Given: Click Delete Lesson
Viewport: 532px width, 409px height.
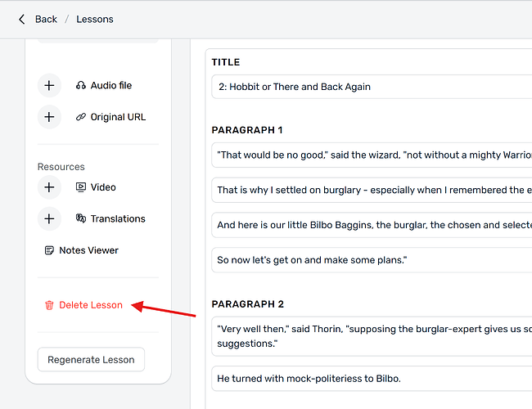Looking at the screenshot, I should tap(91, 305).
